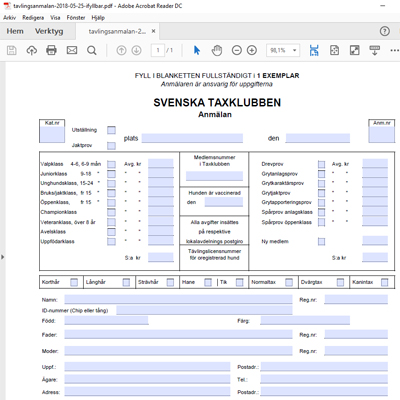Click the Fader name field
Viewport: 400px width, 400px height.
point(178,335)
